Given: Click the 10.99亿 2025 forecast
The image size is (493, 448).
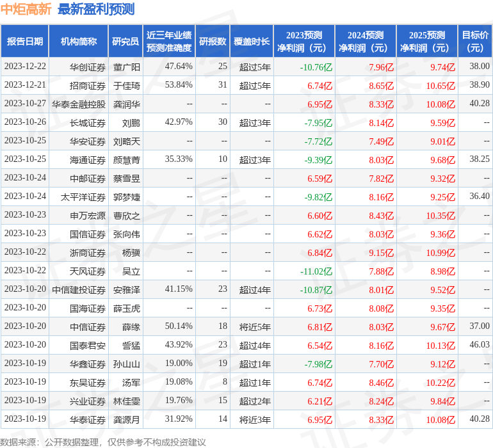Looking at the screenshot, I should coord(440,253).
